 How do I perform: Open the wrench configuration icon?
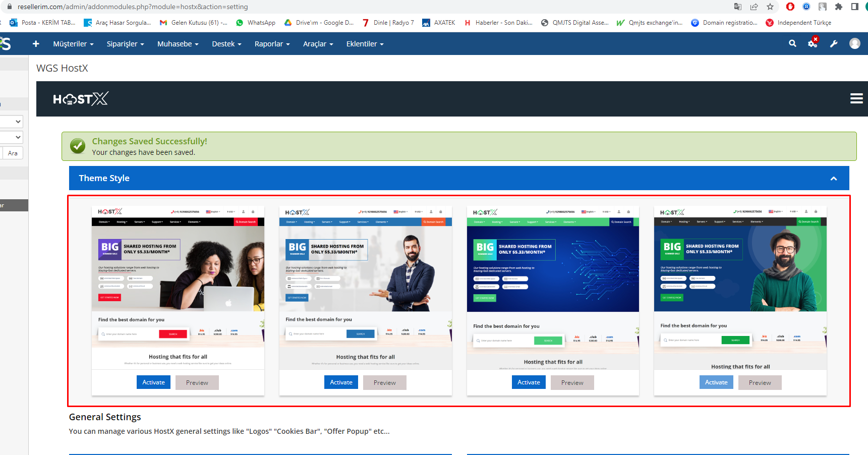(834, 44)
